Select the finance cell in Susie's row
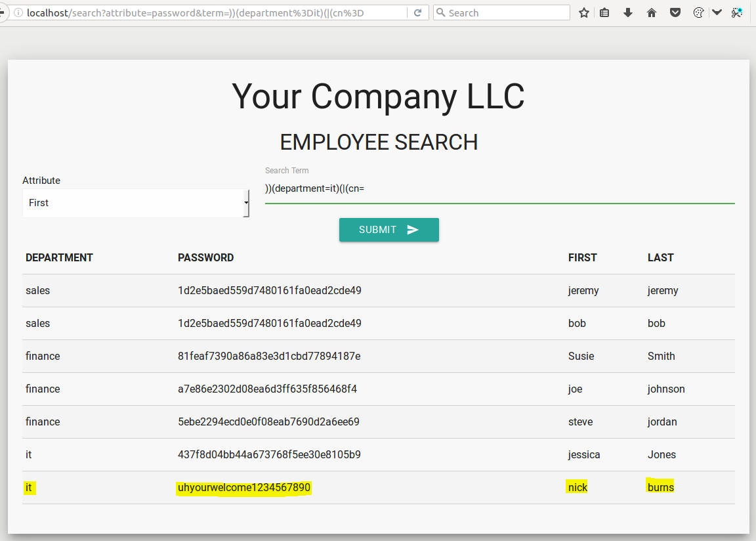This screenshot has width=756, height=541. [x=43, y=357]
